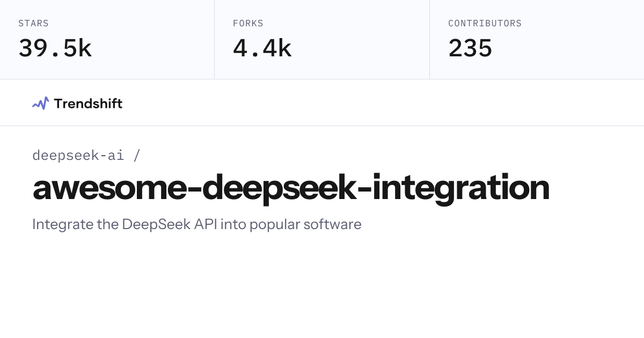This screenshot has height=338, width=644.
Task: Click the Trendshift waveform logo icon
Action: [40, 103]
